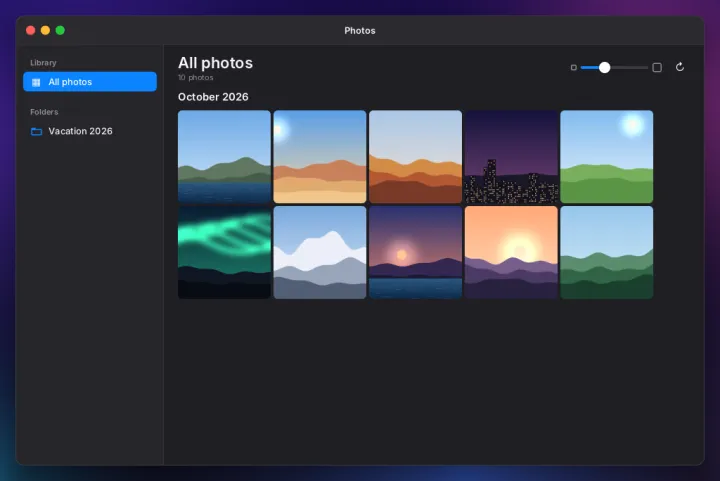The height and width of the screenshot is (481, 720).
Task: Close the Photos window with red button
Action: point(31,30)
